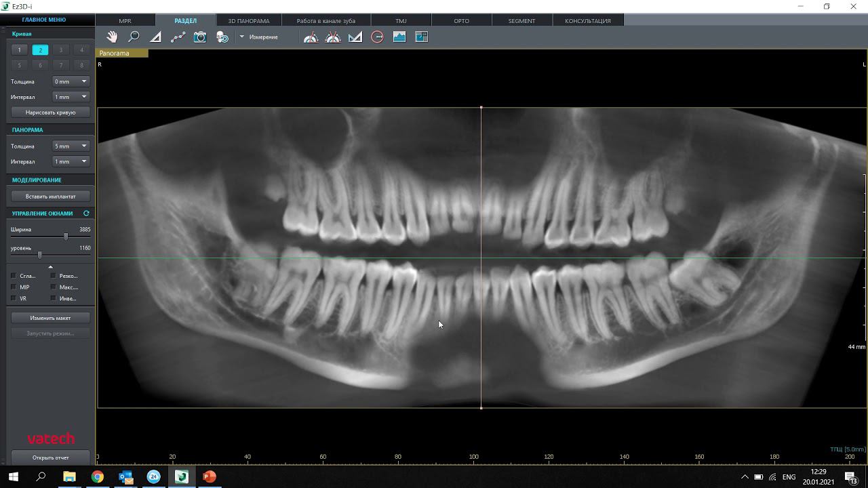Open the blue 24 app on the taskbar
Viewport: 868px width, 488px height.
[x=153, y=476]
